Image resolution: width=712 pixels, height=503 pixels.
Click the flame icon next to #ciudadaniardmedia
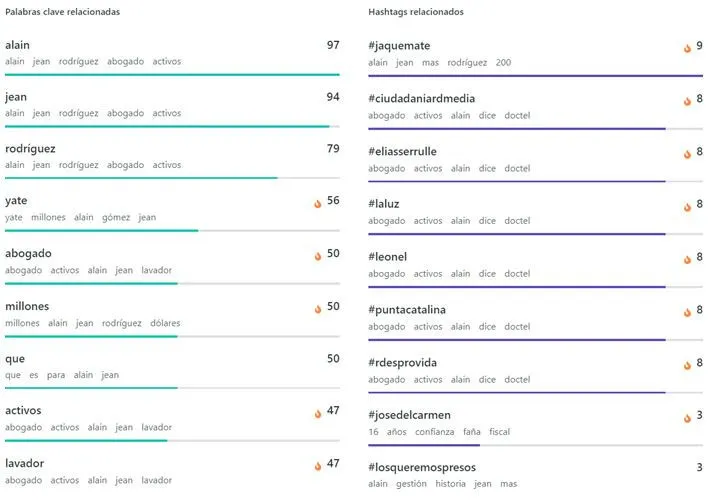click(687, 100)
